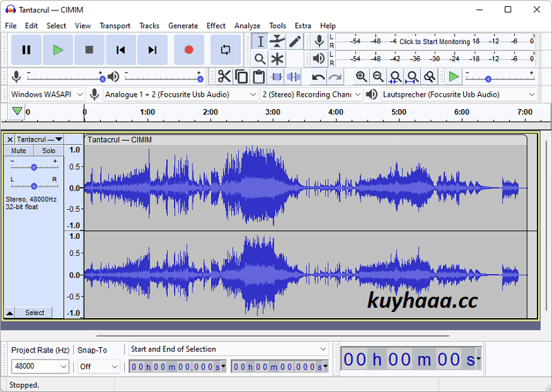552x392 pixels.
Task: Solo the Tantacrul track
Action: [48, 150]
